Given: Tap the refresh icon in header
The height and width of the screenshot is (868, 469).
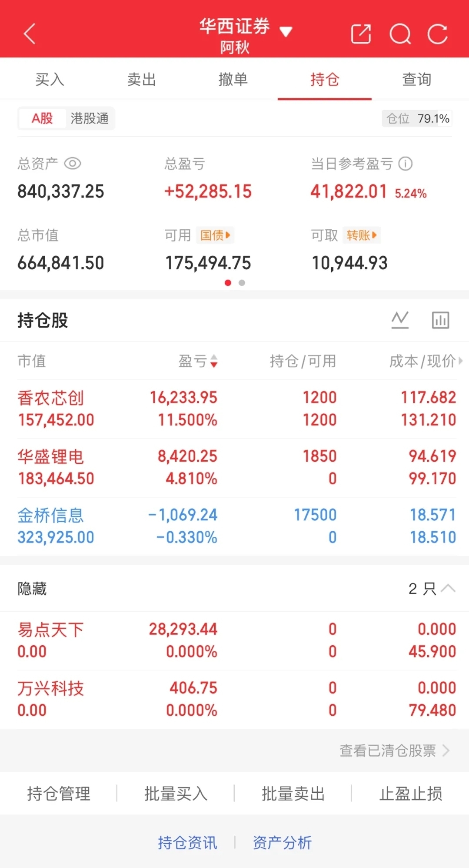Looking at the screenshot, I should click(437, 34).
